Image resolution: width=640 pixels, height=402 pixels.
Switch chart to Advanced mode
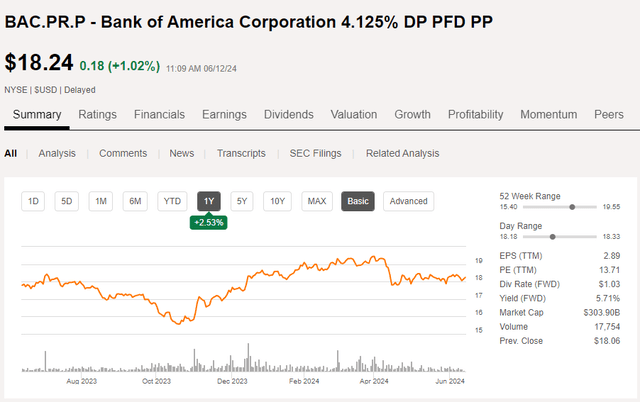click(x=408, y=201)
